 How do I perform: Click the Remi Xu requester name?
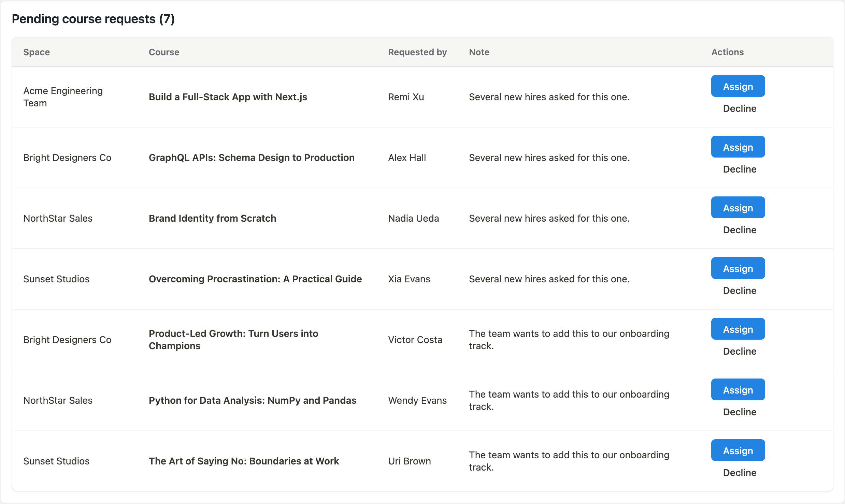(x=406, y=97)
